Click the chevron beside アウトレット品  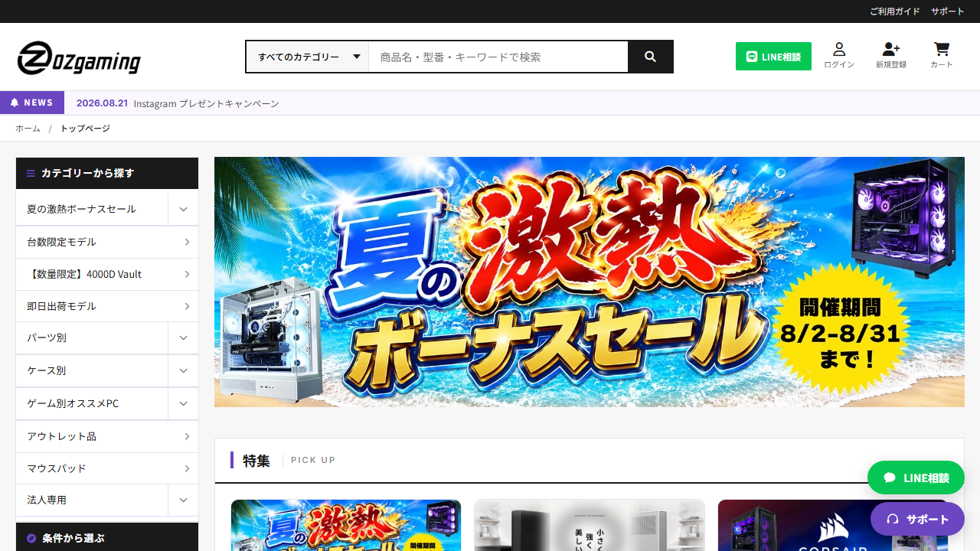[188, 436]
